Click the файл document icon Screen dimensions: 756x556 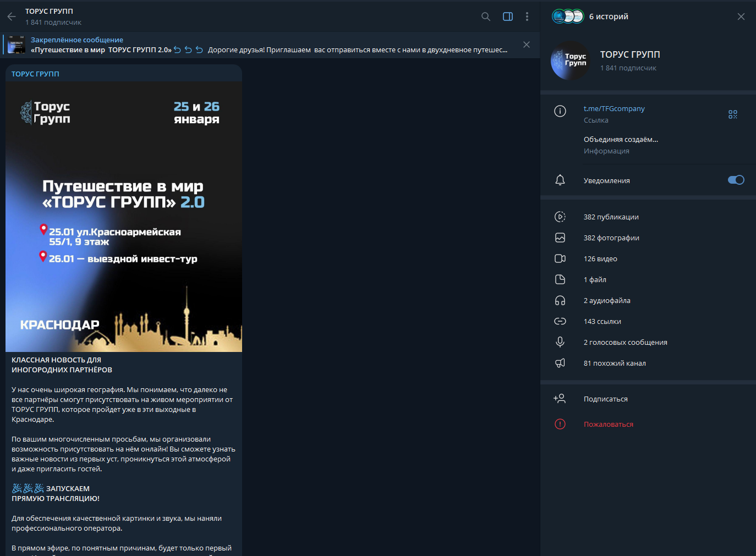pos(560,279)
